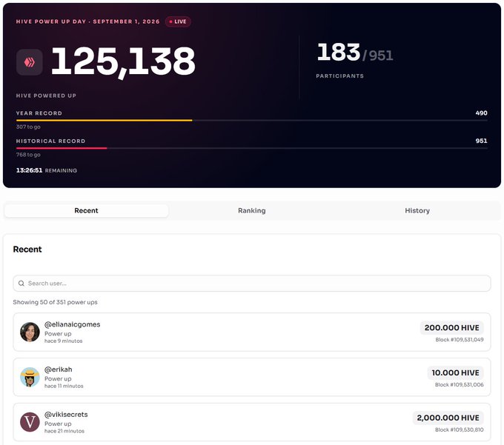Click the HIVE POWERED UP label

click(x=46, y=96)
